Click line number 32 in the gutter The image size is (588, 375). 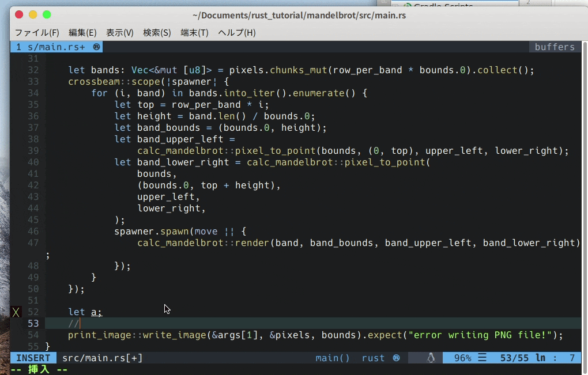click(33, 70)
